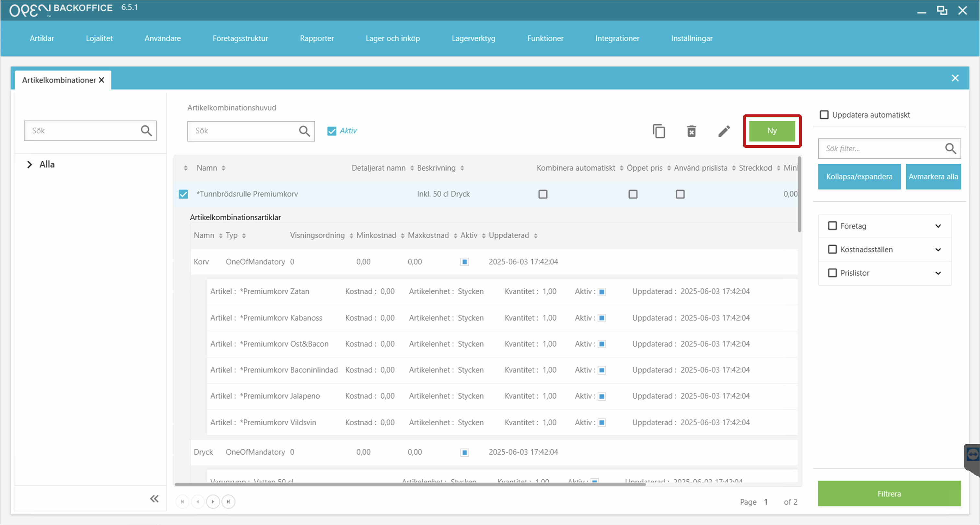The width and height of the screenshot is (980, 525).
Task: Open the Rapporter menu
Action: click(317, 39)
